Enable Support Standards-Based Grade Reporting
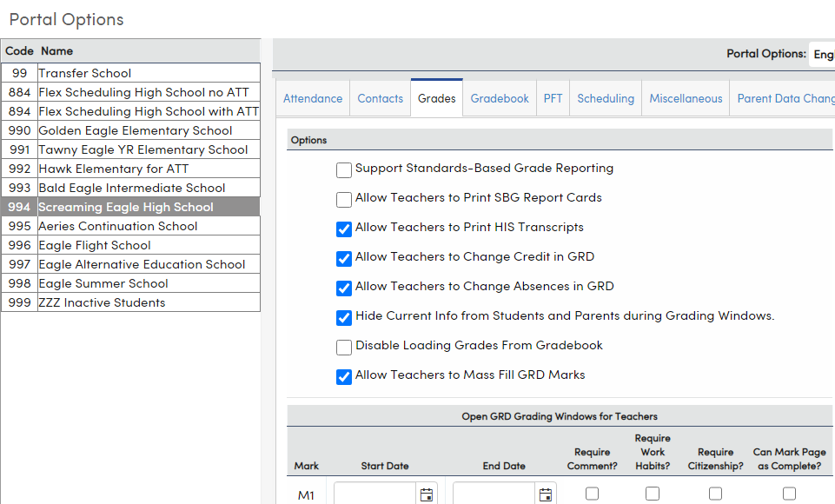The image size is (835, 504). pyautogui.click(x=343, y=169)
